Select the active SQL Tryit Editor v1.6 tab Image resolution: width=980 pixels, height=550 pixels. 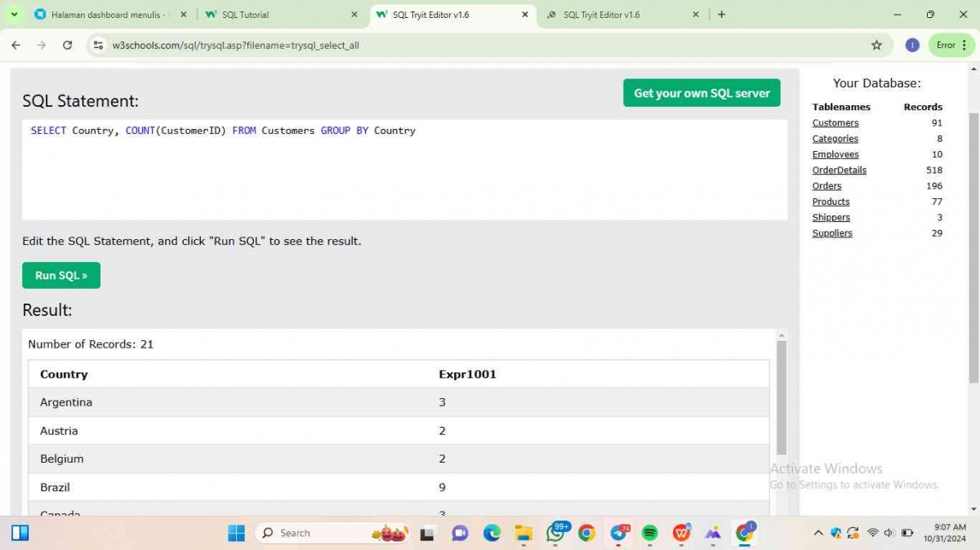pyautogui.click(x=453, y=15)
